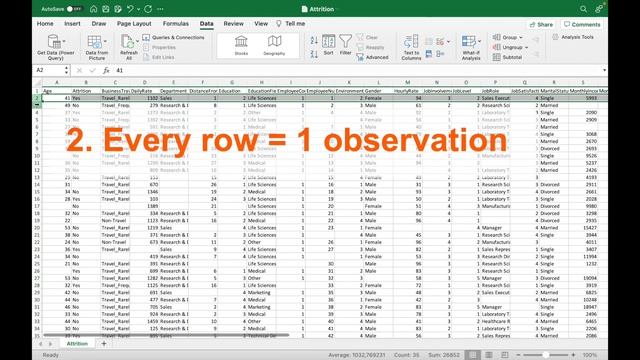Screen dimensions: 640x360
Task: Switch to the Draw tab
Action: [x=99, y=24]
